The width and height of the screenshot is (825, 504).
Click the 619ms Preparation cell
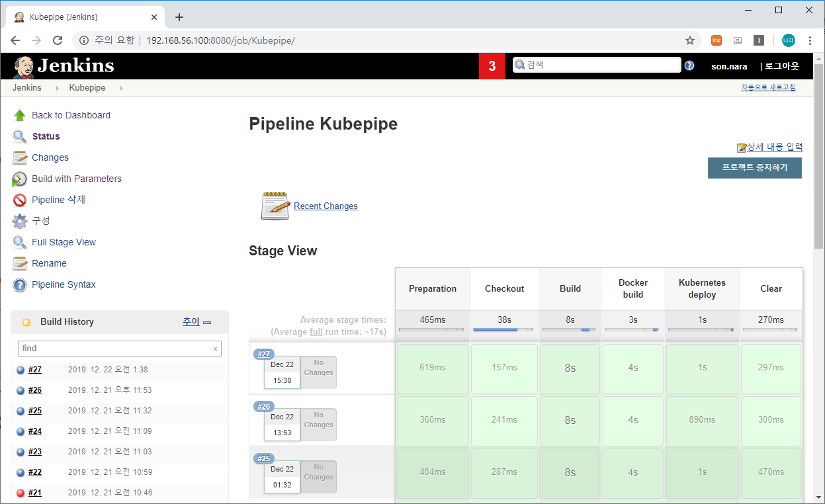pos(432,368)
